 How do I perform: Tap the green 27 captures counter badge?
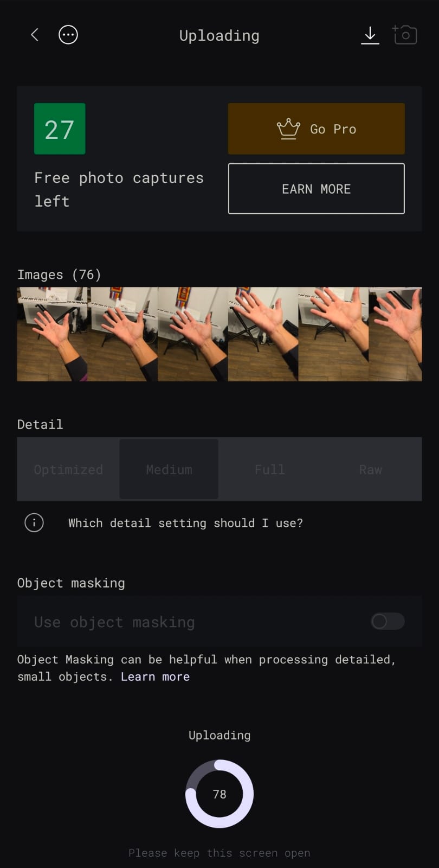[x=60, y=129]
